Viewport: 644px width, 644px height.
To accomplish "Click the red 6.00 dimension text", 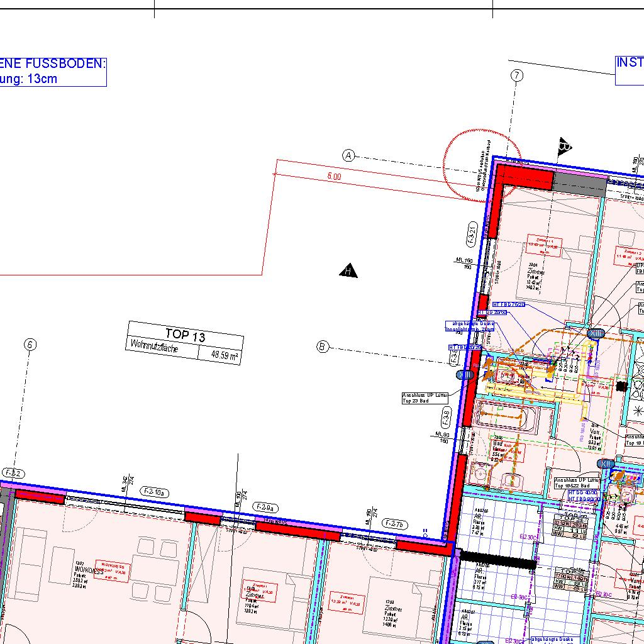I will click(334, 177).
